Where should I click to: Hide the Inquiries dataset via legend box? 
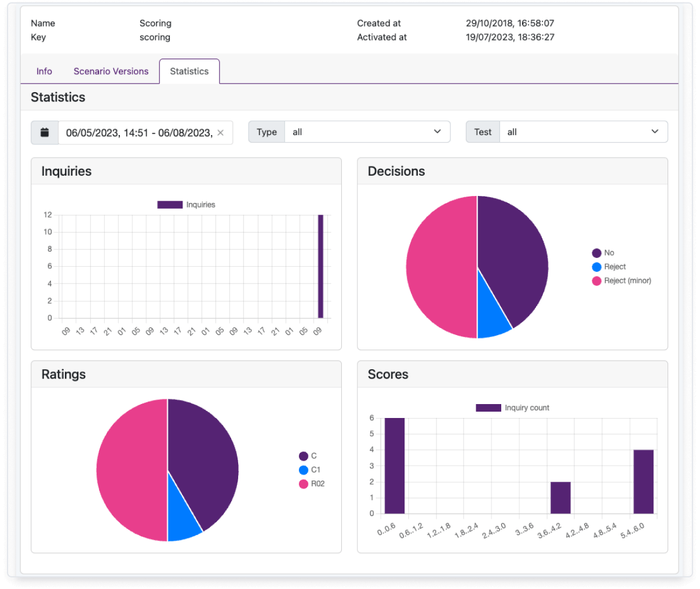(170, 205)
